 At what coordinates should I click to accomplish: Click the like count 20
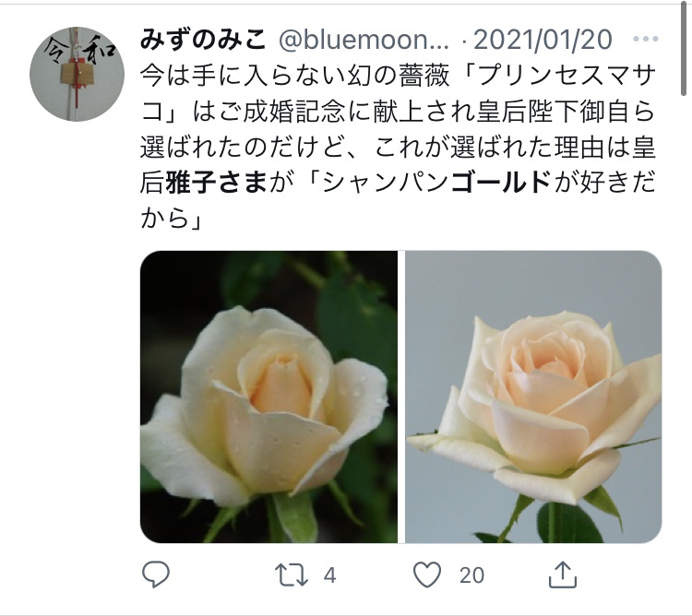471,575
